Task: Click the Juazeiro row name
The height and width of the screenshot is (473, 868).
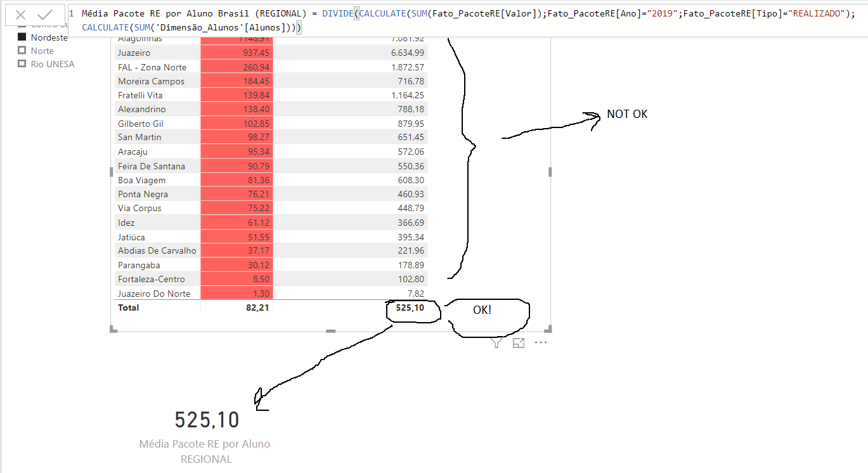Action: 134,53
